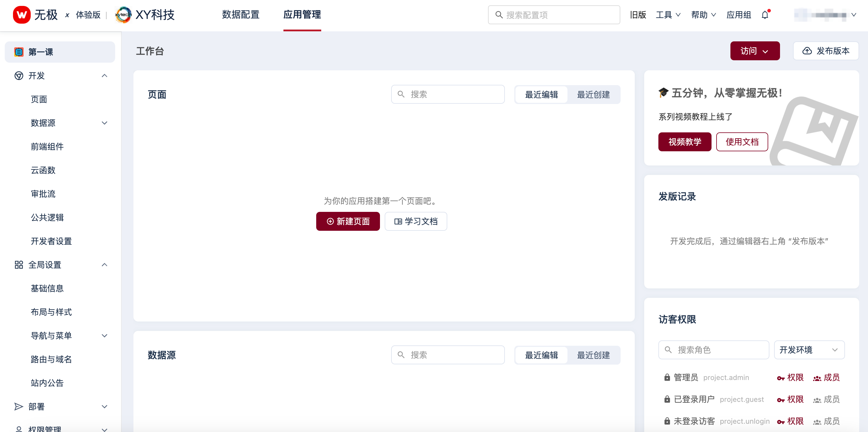Switch to the 数据配置 tab

point(241,15)
